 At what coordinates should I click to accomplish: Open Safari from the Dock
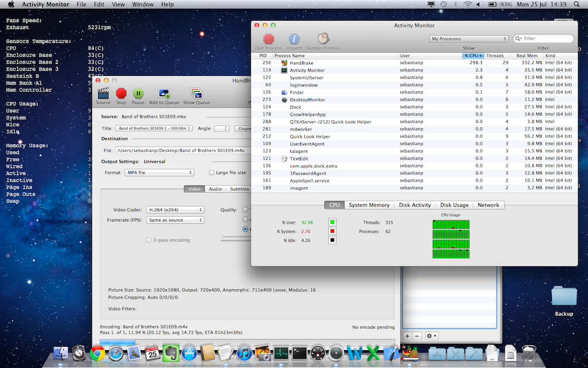coord(116,354)
